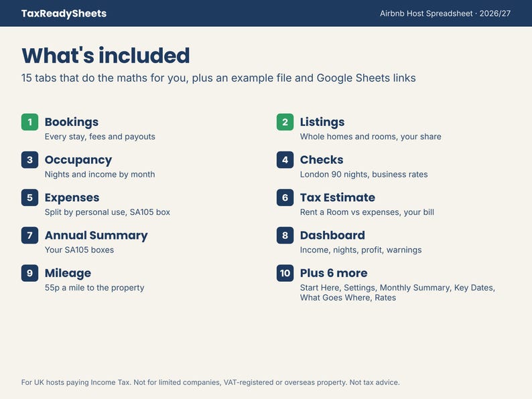Select the Expenses title
The width and height of the screenshot is (532, 399).
[72, 198]
